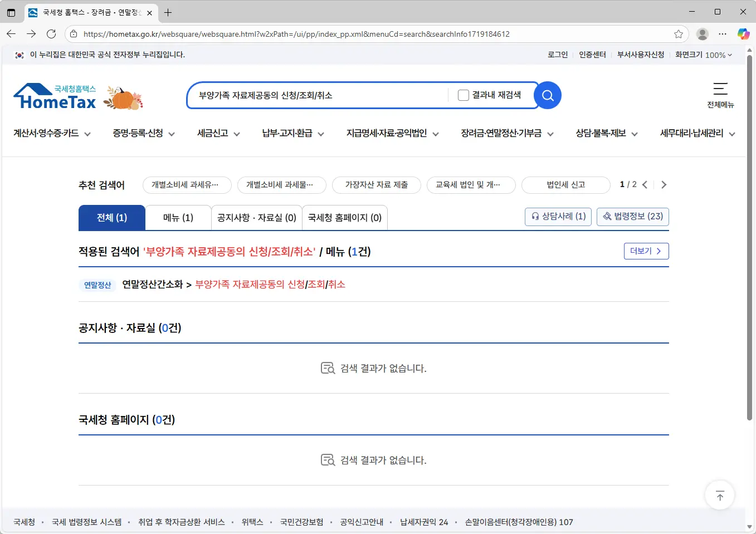Click the back-to-top arrow icon
The width and height of the screenshot is (756, 534).
click(719, 495)
